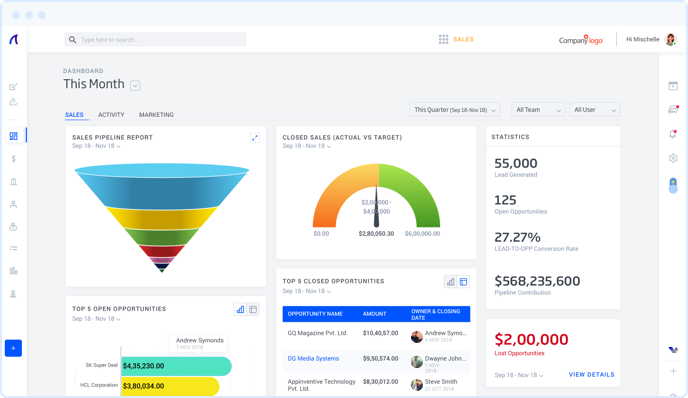This screenshot has height=398, width=688.
Task: Open the person contacts icon in sidebar
Action: coord(14,204)
